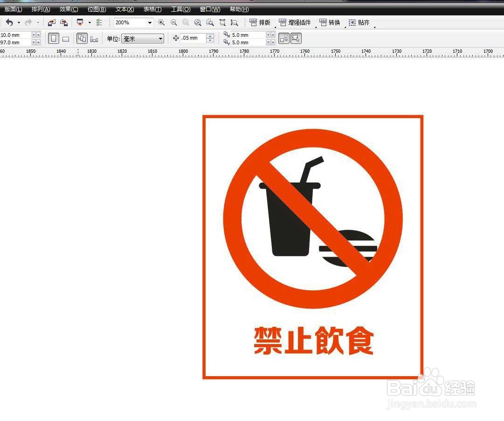Open the 位图(B) menu
This screenshot has width=504, height=421.
[97, 9]
